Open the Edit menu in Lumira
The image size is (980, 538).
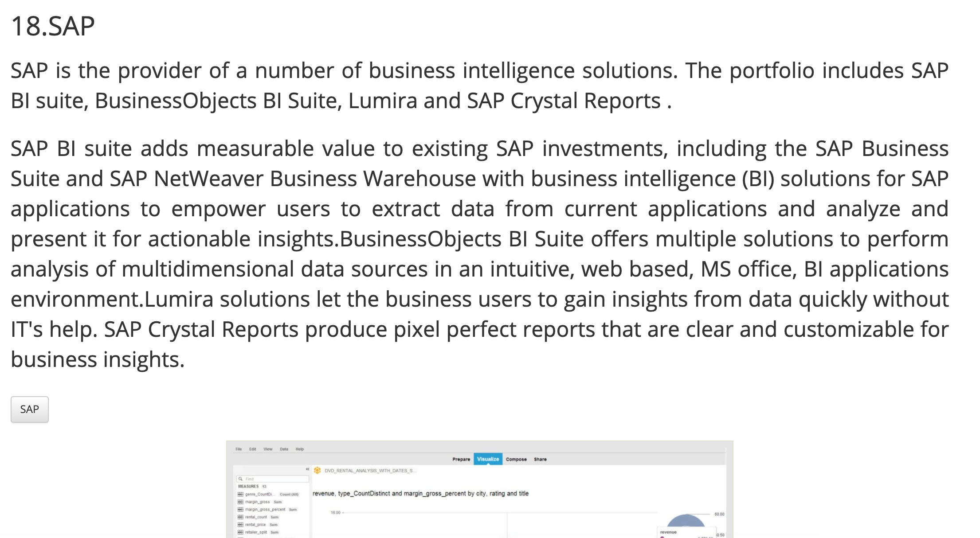point(252,449)
